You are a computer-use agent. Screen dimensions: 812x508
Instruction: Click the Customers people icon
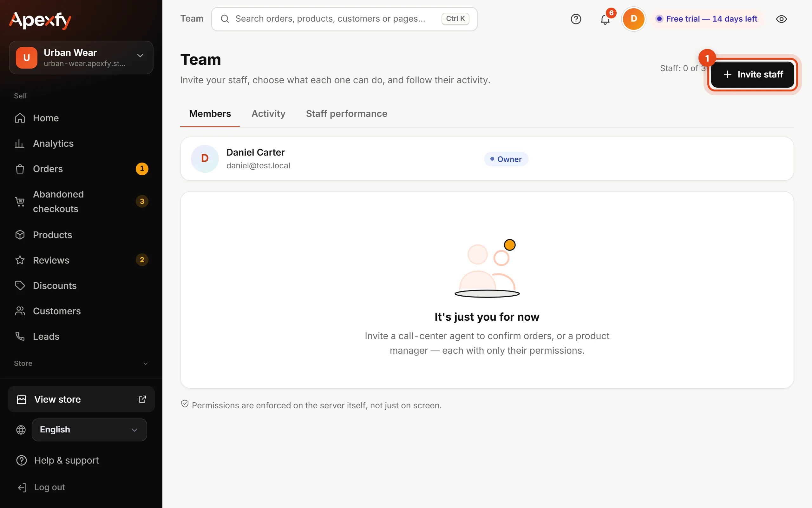pos(20,311)
